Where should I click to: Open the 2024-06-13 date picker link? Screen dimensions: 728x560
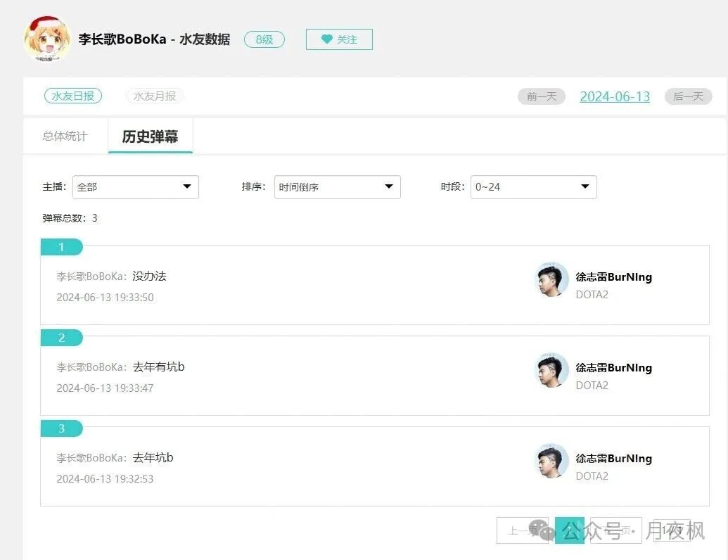click(615, 96)
